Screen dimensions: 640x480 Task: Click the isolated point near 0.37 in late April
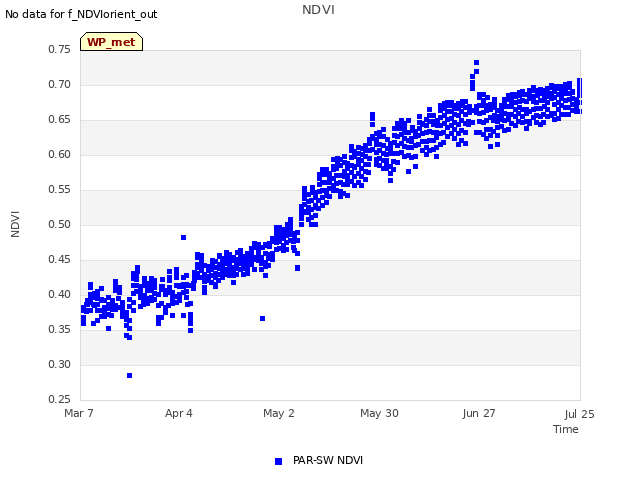point(262,318)
